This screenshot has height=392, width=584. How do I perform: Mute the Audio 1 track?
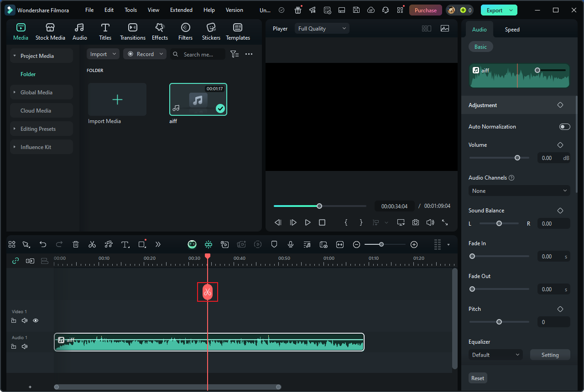click(x=25, y=346)
